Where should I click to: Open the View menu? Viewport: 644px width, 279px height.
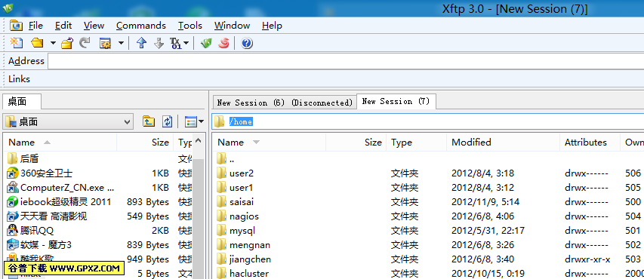tap(94, 26)
